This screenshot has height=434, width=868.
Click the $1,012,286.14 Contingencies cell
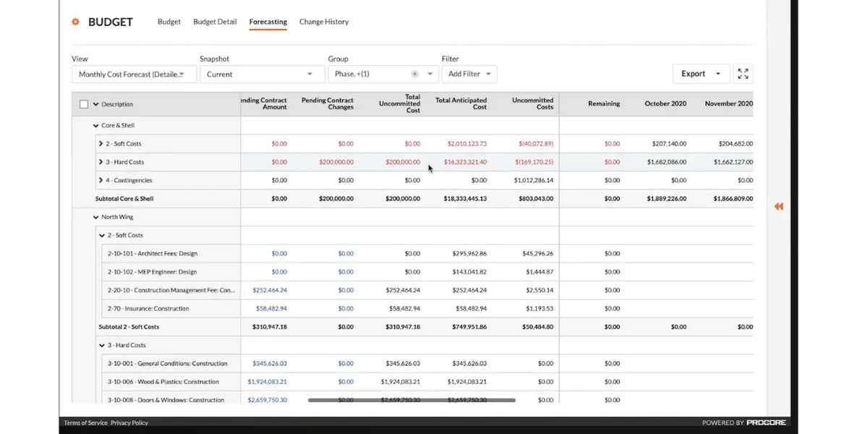pyautogui.click(x=534, y=180)
